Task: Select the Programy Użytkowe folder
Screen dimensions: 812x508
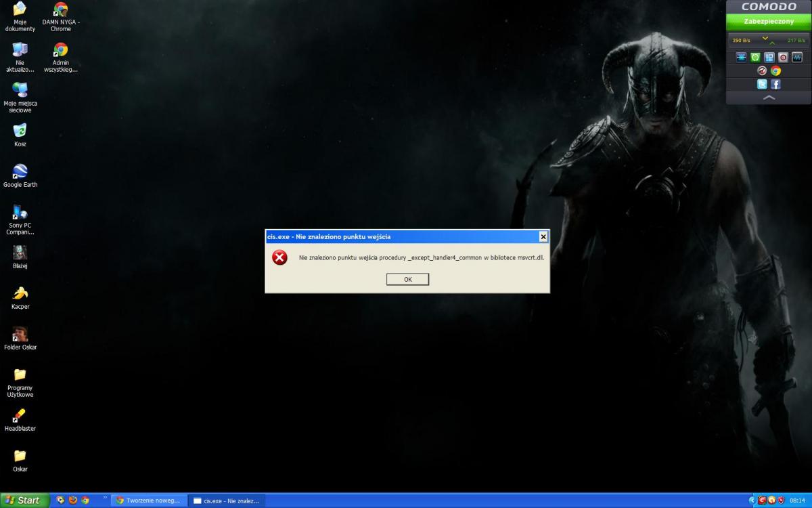Action: [x=20, y=383]
